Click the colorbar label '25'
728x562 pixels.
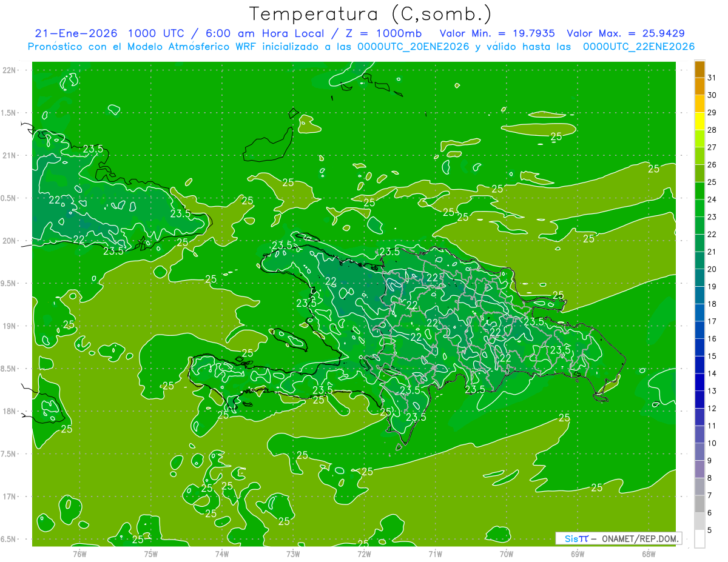point(712,182)
